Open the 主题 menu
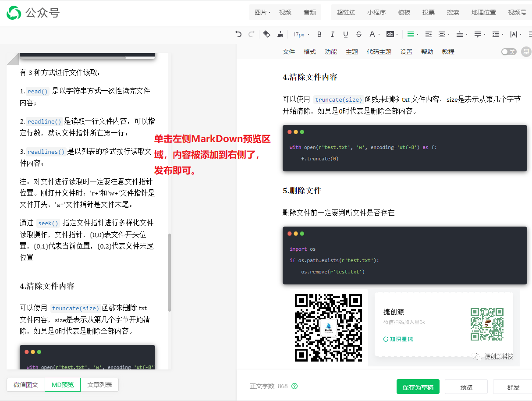 [352, 52]
